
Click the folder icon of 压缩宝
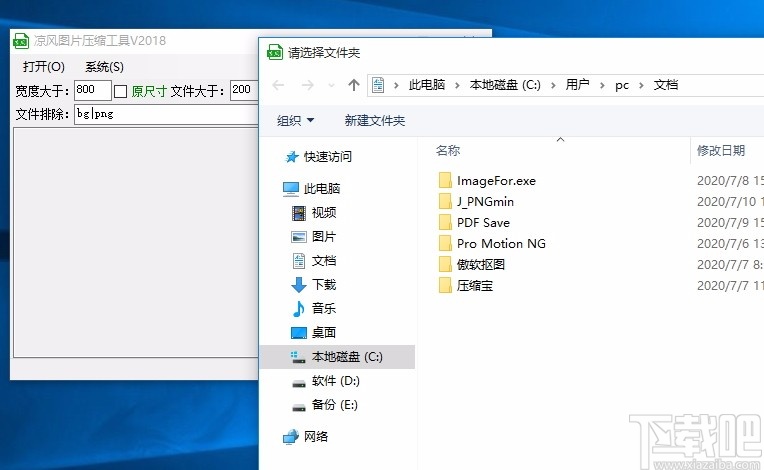pyautogui.click(x=445, y=285)
